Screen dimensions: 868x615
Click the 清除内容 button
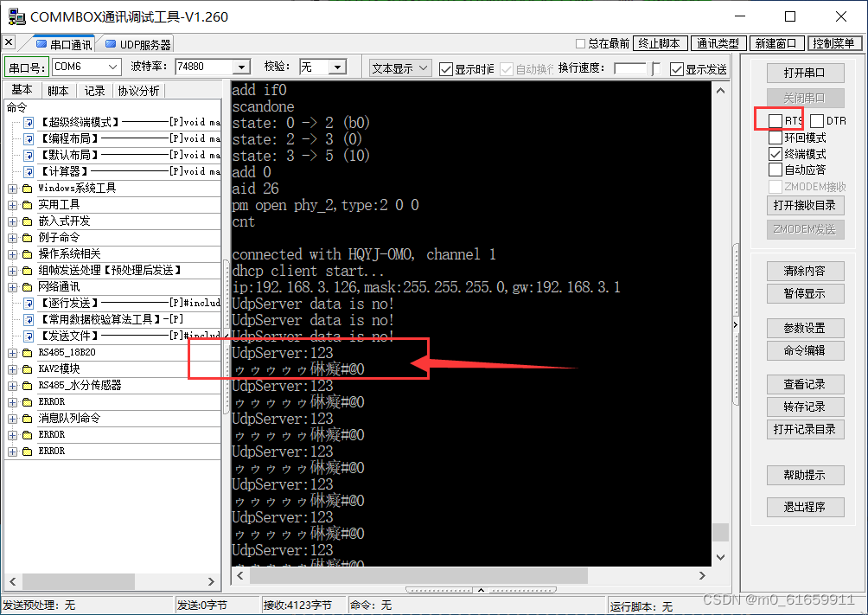click(805, 271)
